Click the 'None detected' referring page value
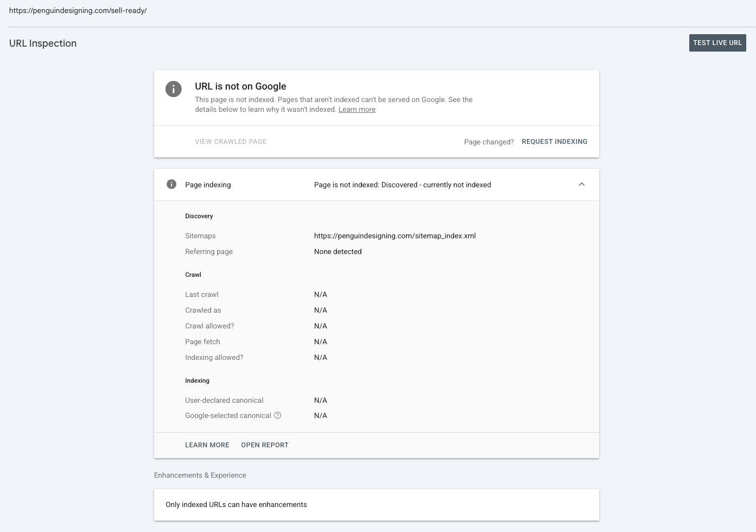The width and height of the screenshot is (756, 532). pos(338,251)
